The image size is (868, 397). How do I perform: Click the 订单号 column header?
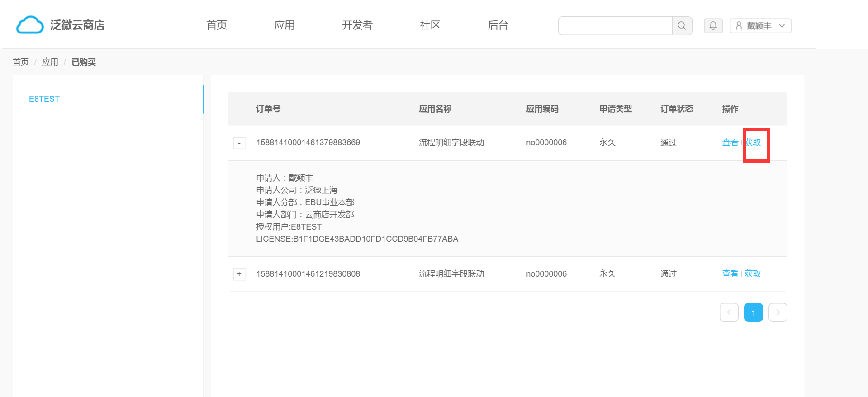pos(268,109)
